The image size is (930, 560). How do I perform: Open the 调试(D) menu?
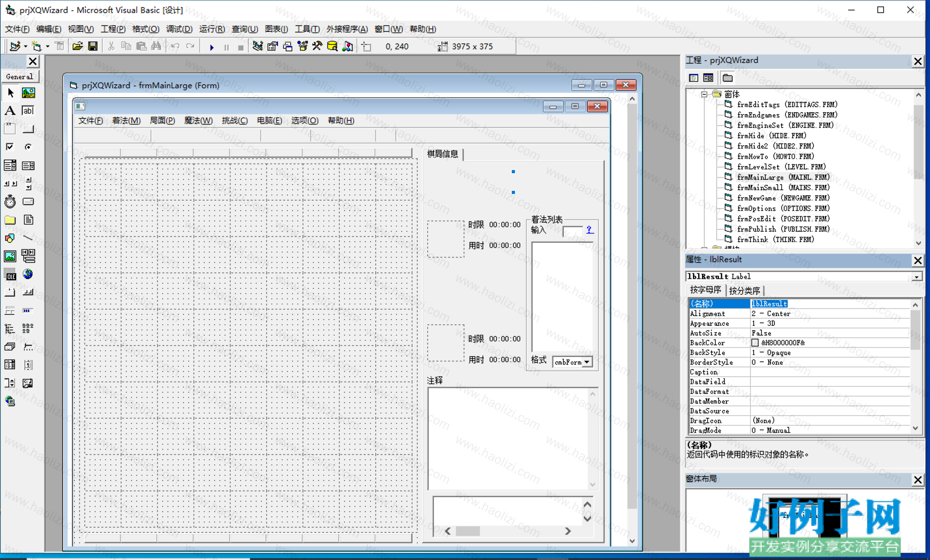179,29
